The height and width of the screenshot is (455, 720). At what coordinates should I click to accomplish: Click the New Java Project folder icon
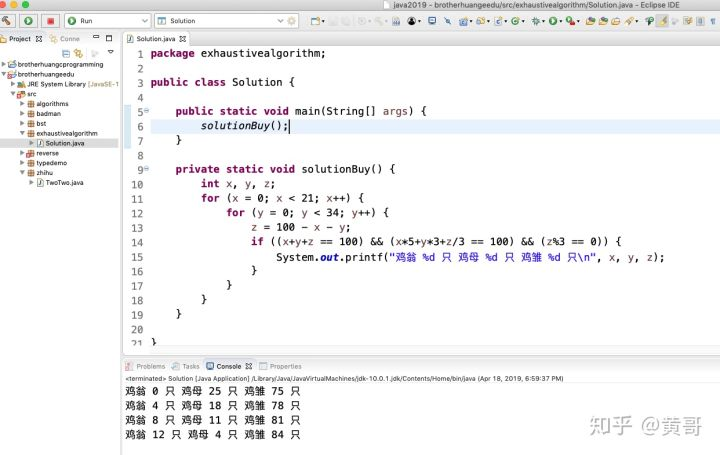pyautogui.click(x=463, y=21)
